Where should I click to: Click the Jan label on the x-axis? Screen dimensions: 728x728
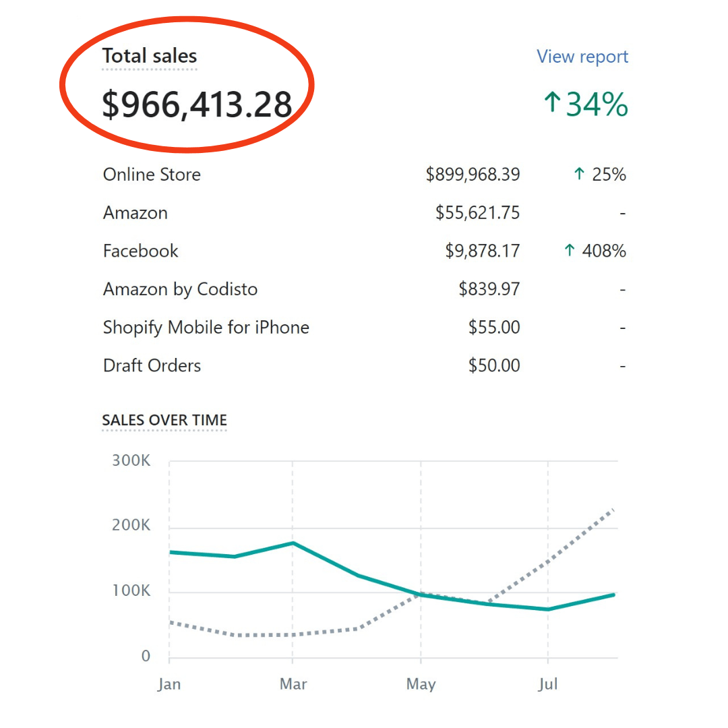pyautogui.click(x=169, y=684)
